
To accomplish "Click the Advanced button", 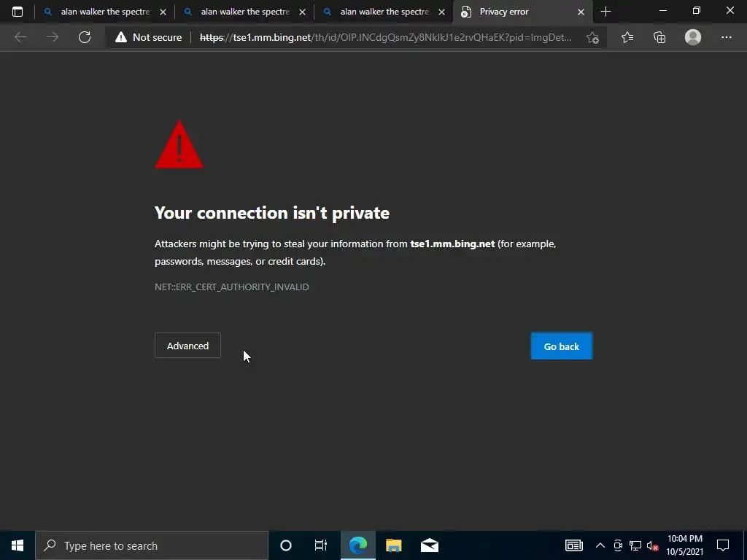I will 187,346.
